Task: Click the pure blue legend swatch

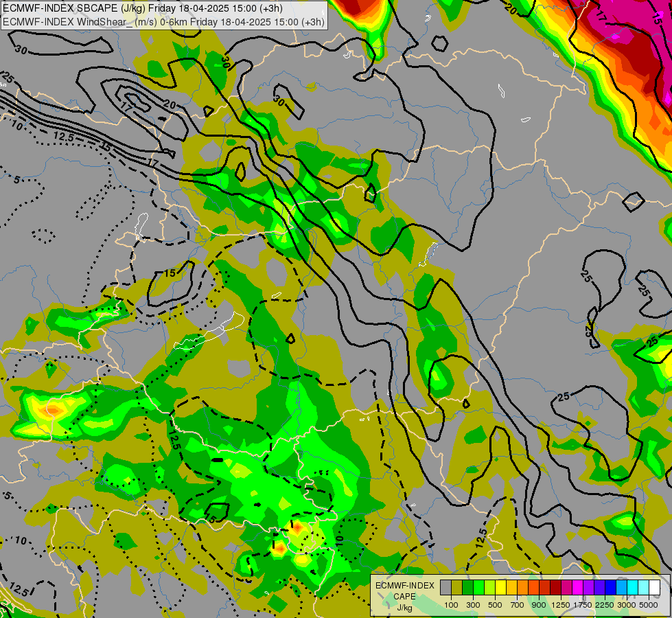Action: (610, 588)
